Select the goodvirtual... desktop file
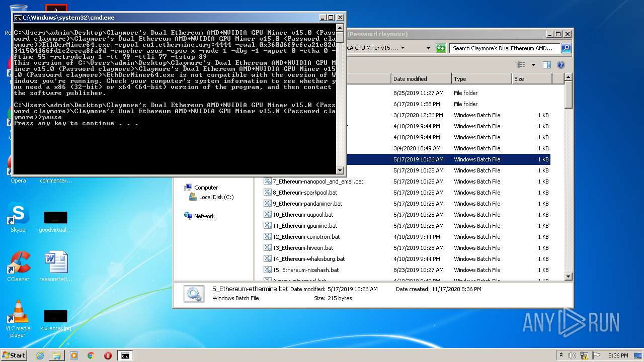Screen dimensions: 644x362 click(55, 222)
